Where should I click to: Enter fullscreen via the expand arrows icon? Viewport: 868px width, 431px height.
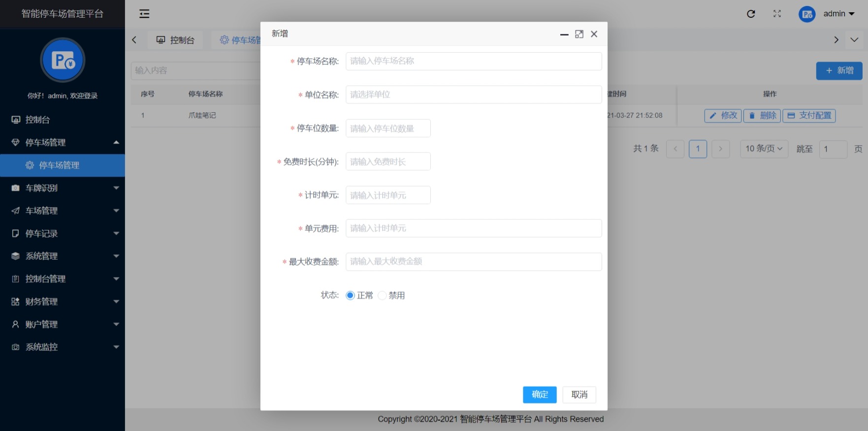pos(777,14)
